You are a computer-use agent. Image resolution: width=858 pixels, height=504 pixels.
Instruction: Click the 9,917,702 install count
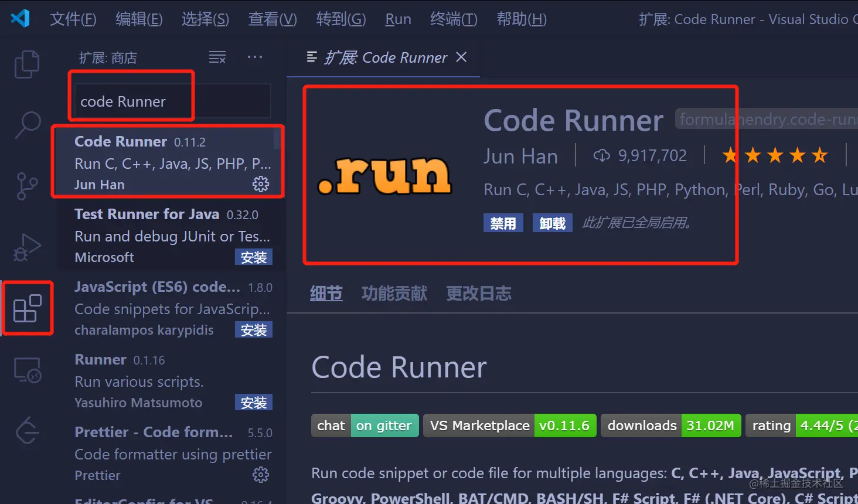[652, 155]
